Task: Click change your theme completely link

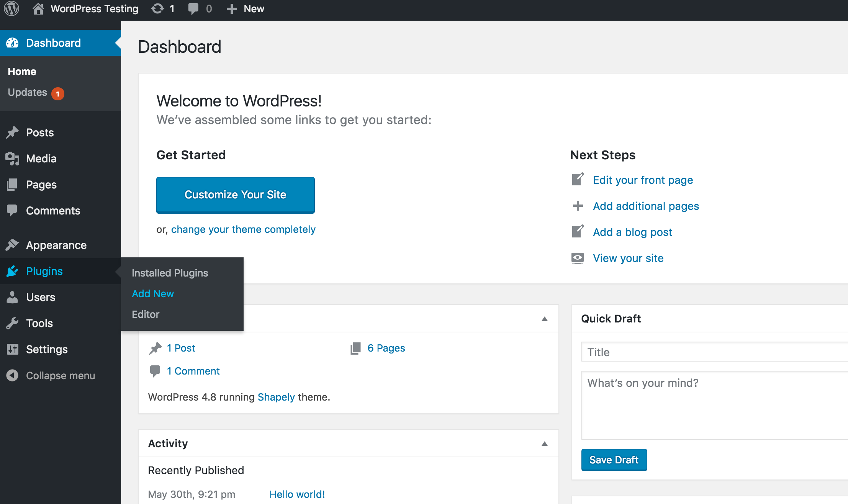Action: pos(244,229)
